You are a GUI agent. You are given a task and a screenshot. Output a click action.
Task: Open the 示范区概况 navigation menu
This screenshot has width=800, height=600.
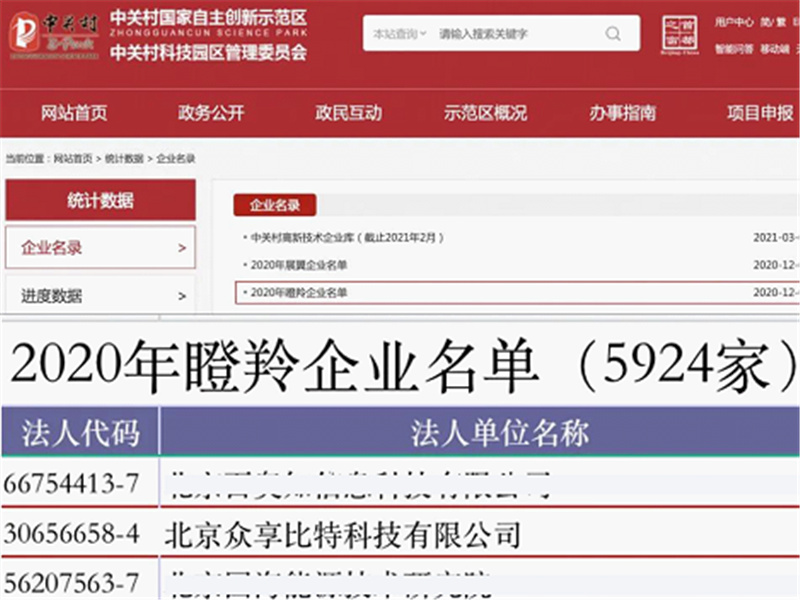coord(485,113)
